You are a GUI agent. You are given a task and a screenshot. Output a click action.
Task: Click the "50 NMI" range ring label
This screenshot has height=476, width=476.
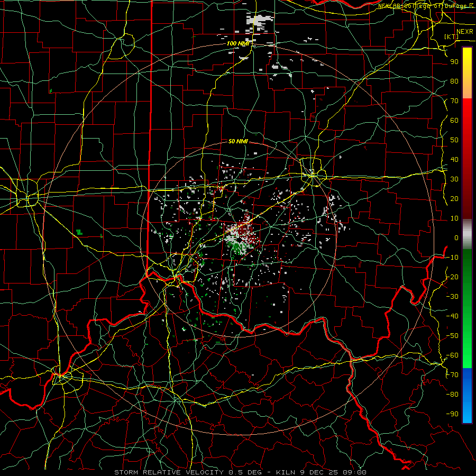(238, 141)
